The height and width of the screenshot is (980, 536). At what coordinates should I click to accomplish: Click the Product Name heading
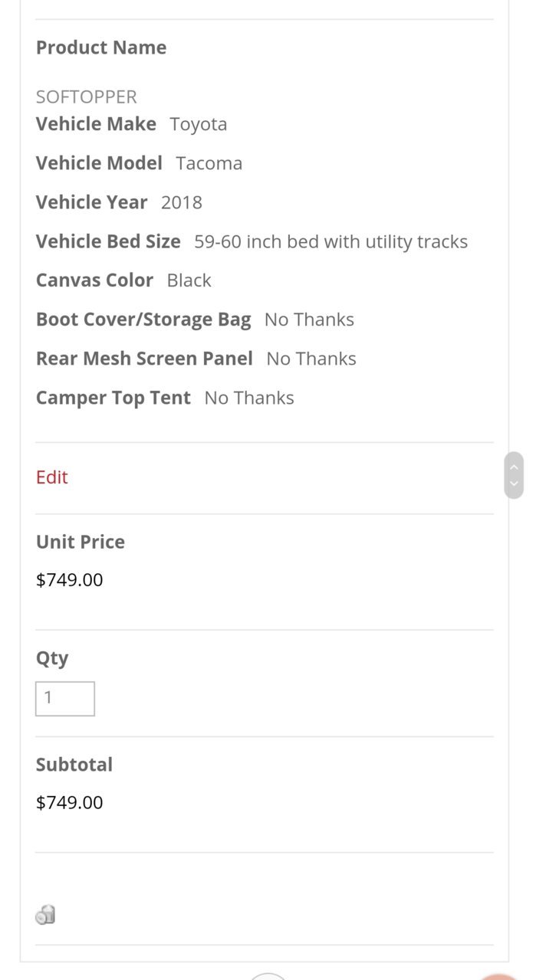tap(101, 48)
